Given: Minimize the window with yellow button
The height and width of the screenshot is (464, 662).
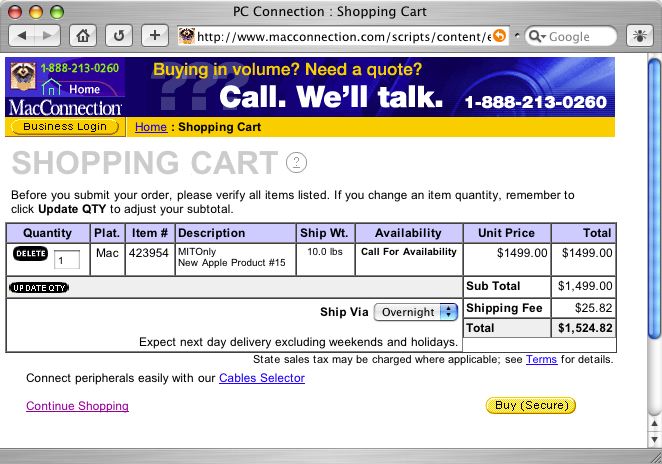Looking at the screenshot, I should tap(36, 12).
